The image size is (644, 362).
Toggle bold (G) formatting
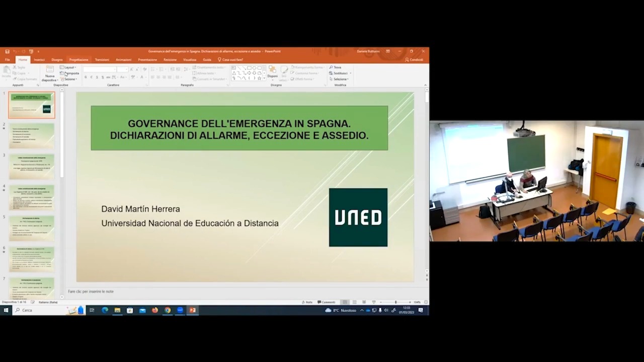point(86,77)
